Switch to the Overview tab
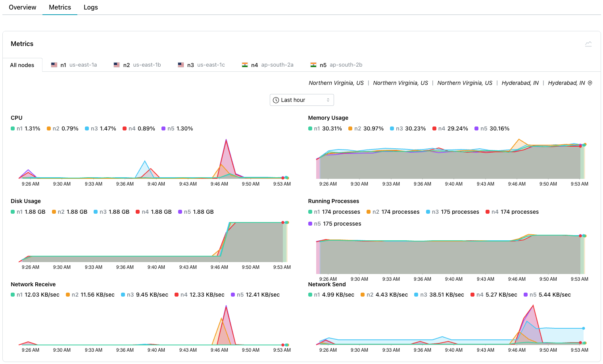 coord(22,7)
